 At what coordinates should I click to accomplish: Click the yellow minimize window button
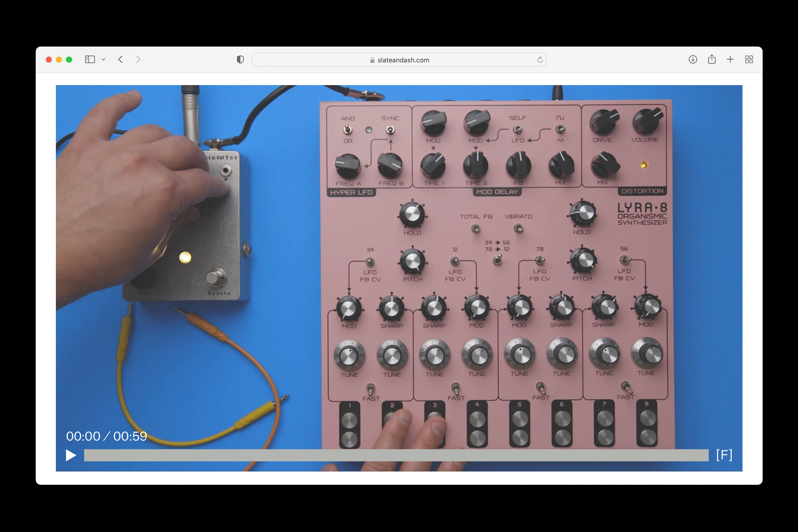(59, 59)
